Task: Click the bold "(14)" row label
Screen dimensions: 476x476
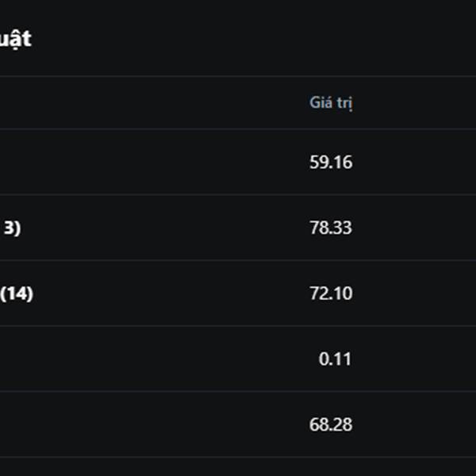Action: [x=17, y=294]
